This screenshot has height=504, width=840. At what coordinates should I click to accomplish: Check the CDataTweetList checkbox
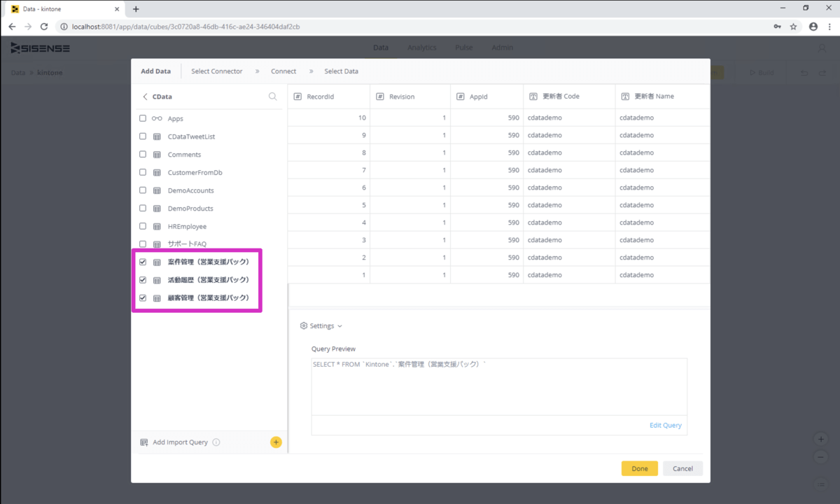[x=143, y=136]
